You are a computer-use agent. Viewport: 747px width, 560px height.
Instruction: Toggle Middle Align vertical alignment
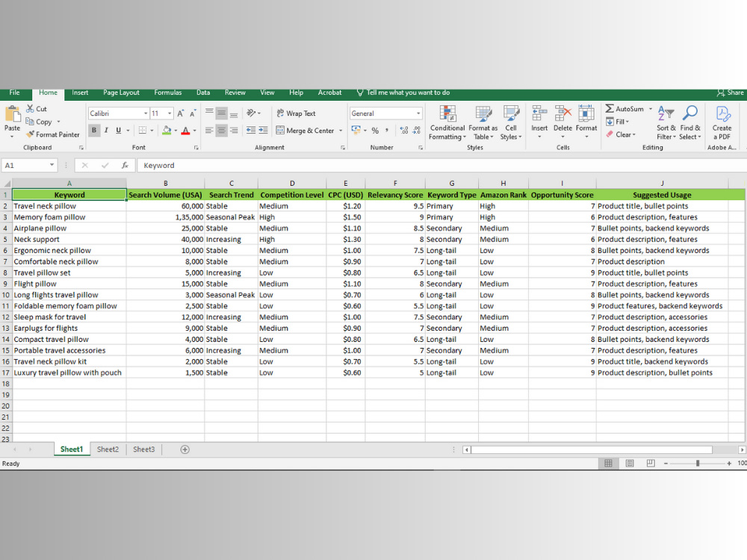[222, 113]
